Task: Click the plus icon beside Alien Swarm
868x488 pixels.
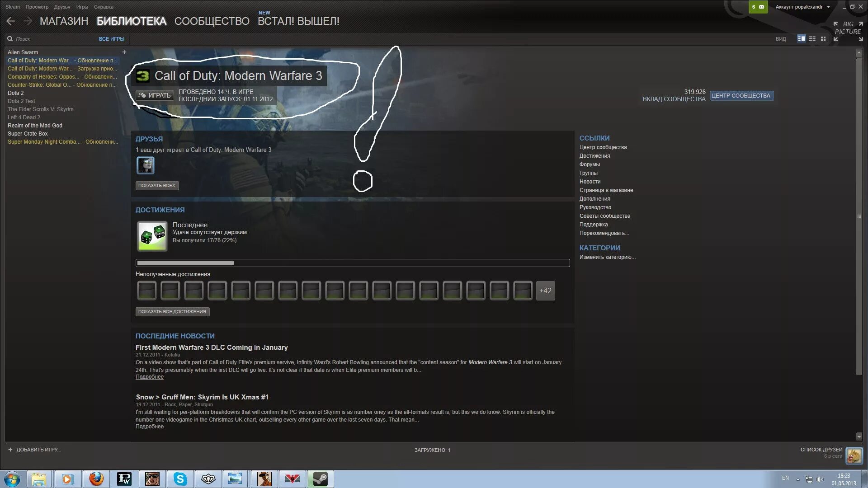Action: pos(124,52)
